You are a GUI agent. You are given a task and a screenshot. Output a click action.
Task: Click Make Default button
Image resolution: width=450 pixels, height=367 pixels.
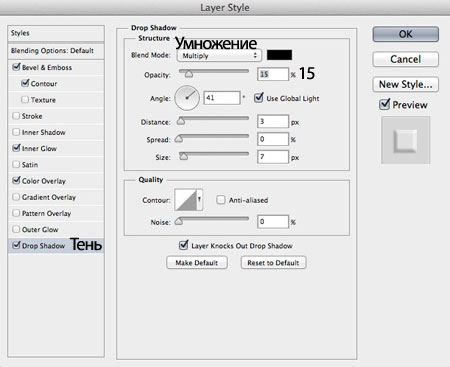197,263
